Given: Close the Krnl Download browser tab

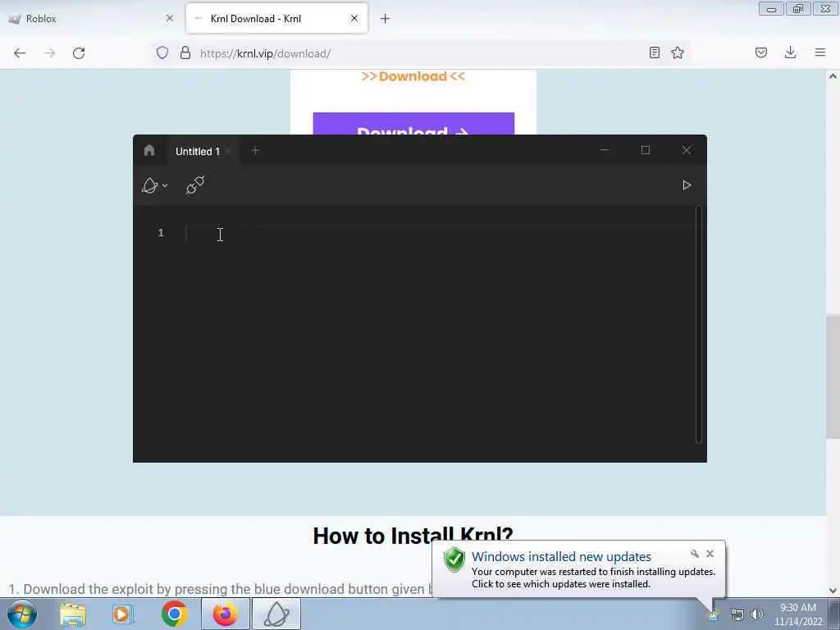Looking at the screenshot, I should pyautogui.click(x=354, y=19).
